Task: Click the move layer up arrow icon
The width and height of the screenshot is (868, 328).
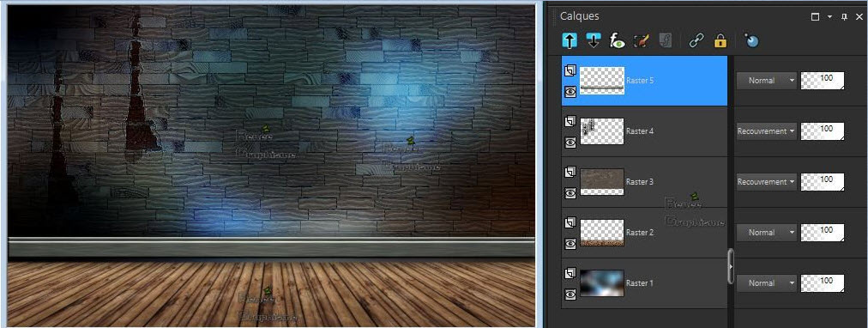Action: tap(570, 40)
